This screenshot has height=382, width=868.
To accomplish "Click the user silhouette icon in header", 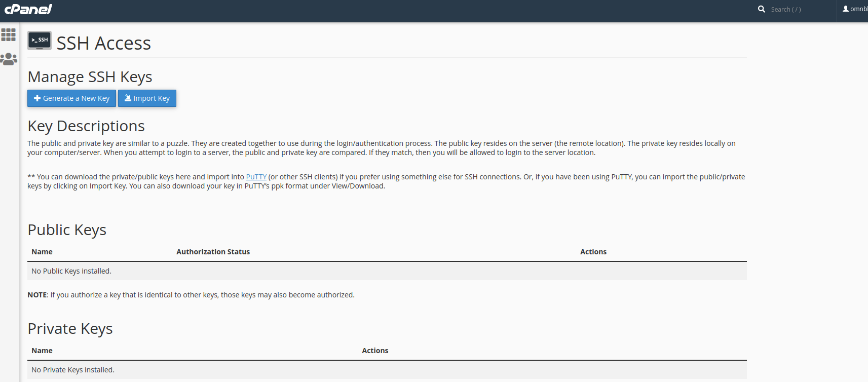I will (x=846, y=9).
